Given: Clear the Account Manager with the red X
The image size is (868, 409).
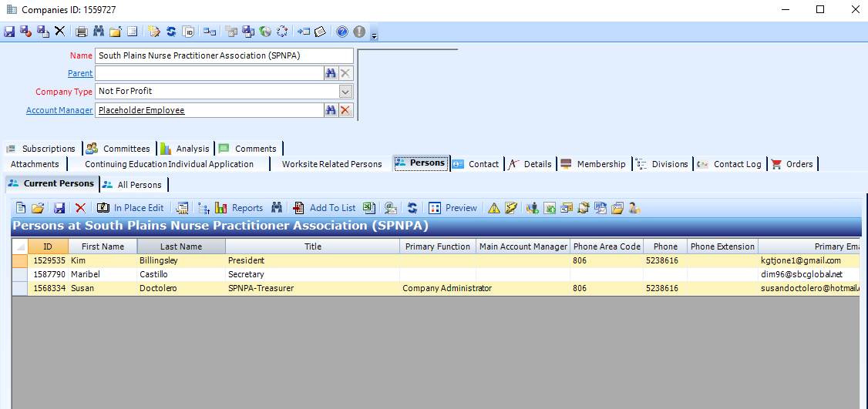Looking at the screenshot, I should click(345, 110).
